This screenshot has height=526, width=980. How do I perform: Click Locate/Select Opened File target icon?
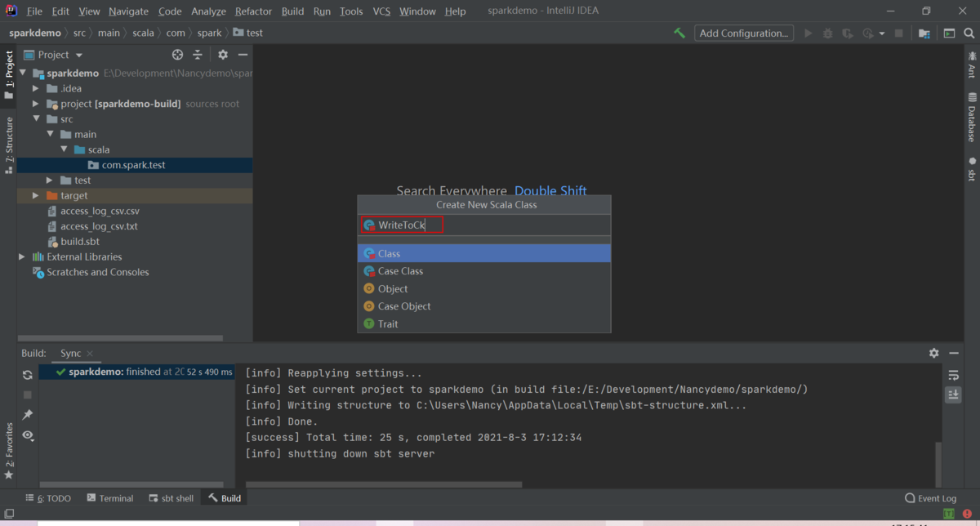tap(177, 55)
